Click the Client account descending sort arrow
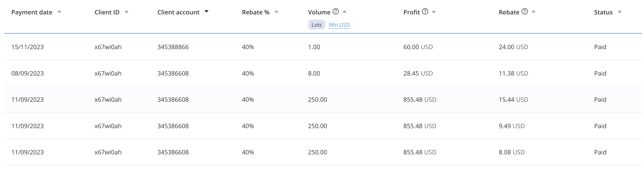Viewport: 644px width, 169px height. click(206, 12)
